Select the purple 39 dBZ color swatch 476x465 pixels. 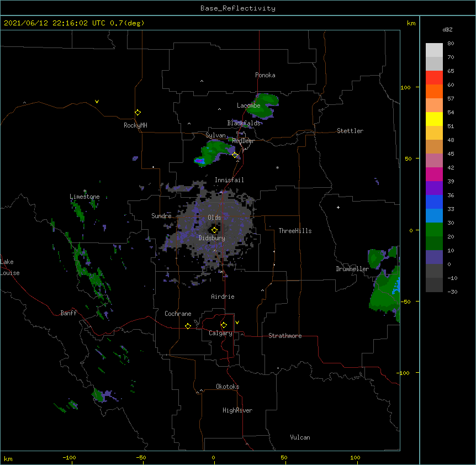tap(434, 188)
